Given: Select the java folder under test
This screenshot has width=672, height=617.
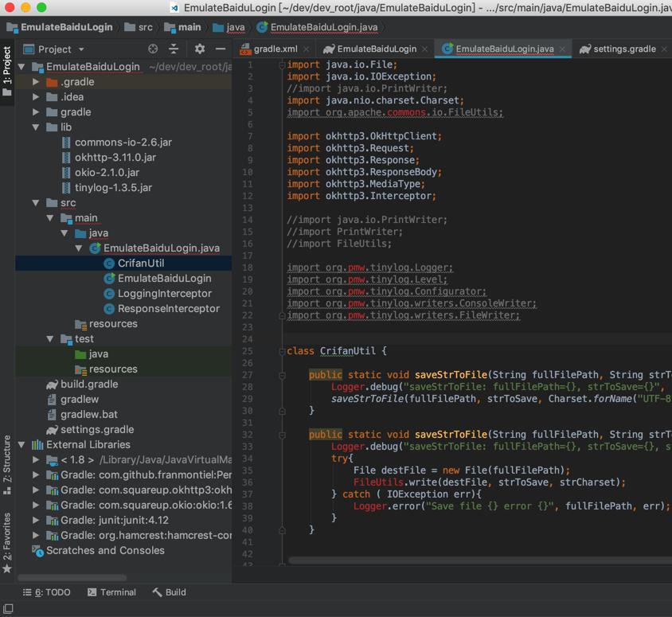Looking at the screenshot, I should 98,354.
